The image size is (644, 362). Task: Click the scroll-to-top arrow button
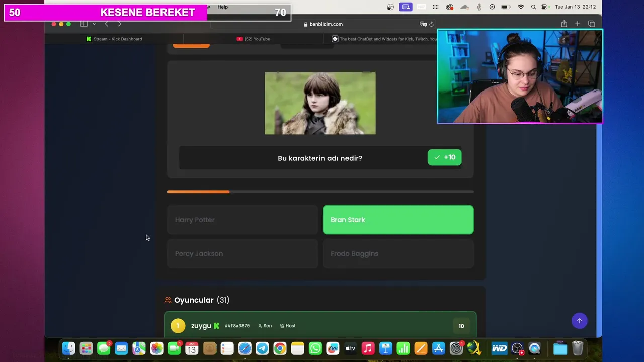579,321
